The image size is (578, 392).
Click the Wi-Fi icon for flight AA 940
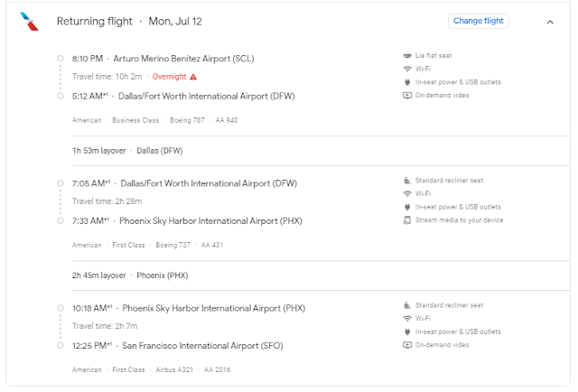click(407, 69)
